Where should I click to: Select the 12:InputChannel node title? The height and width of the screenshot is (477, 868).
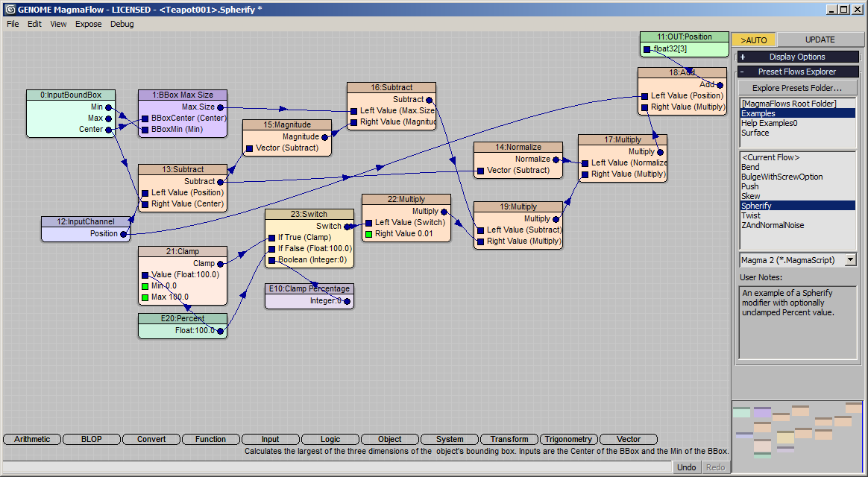pyautogui.click(x=86, y=221)
